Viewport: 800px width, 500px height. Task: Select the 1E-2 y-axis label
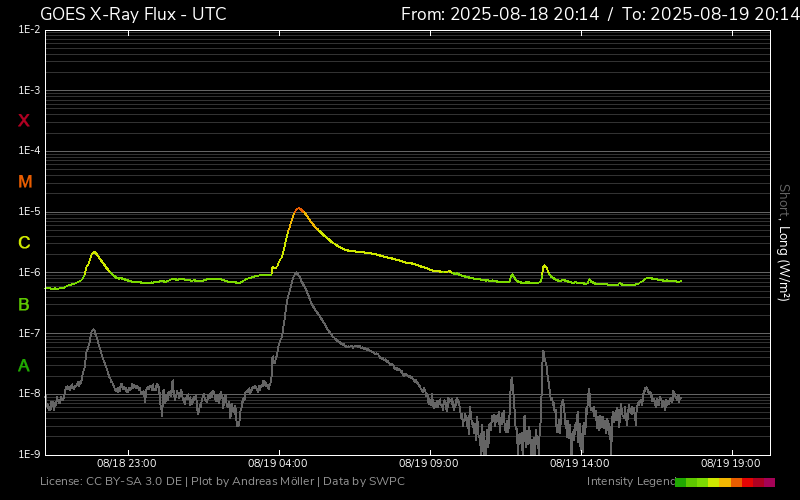(x=29, y=30)
